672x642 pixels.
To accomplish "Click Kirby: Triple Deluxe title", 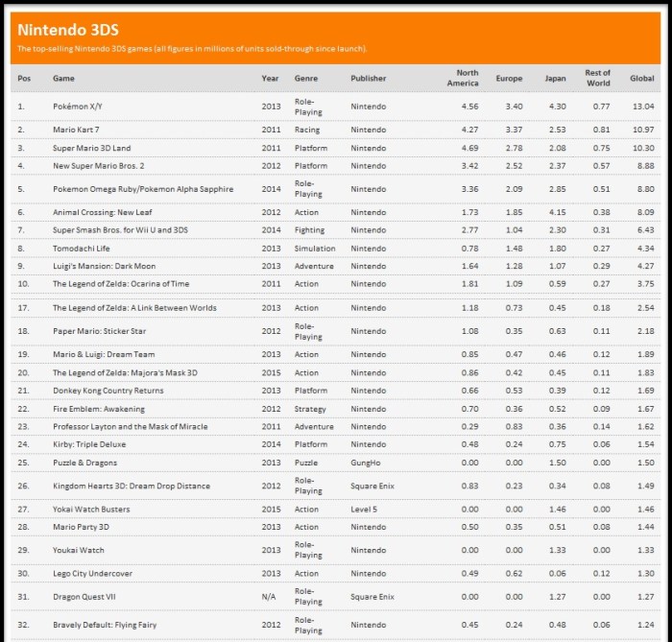I will [x=89, y=444].
